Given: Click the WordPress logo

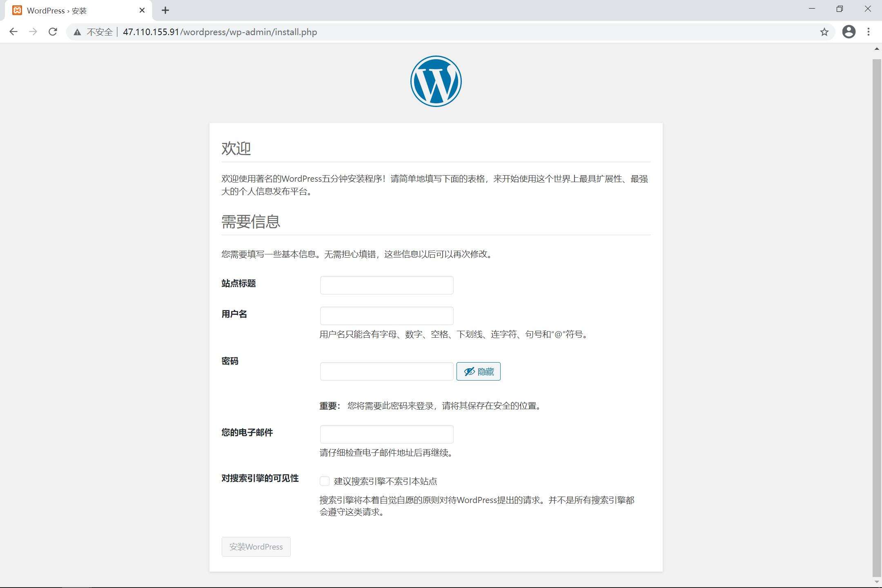Looking at the screenshot, I should tap(436, 81).
